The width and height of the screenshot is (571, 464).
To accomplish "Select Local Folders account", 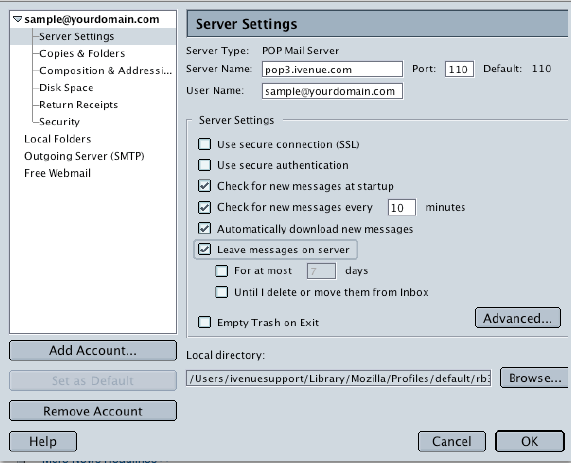I will coord(58,139).
